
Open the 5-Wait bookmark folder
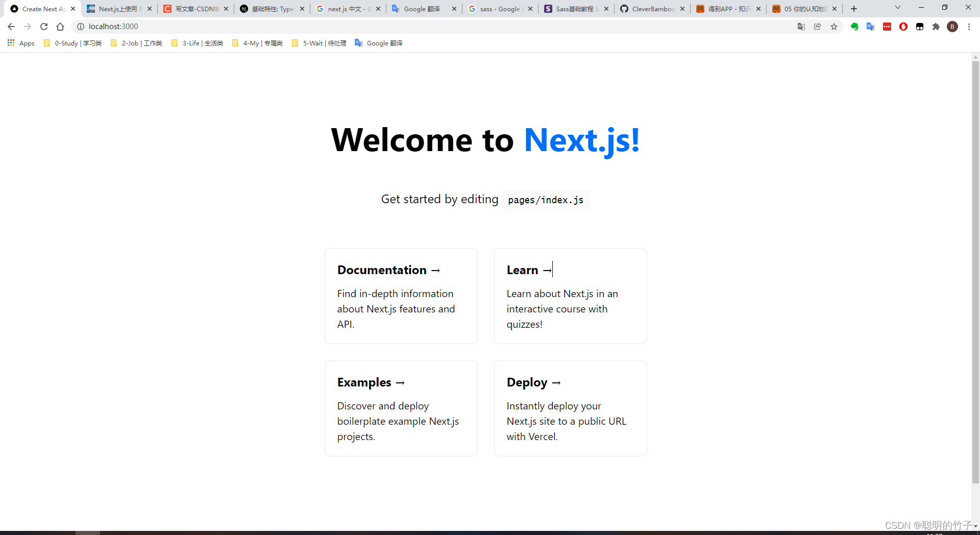319,43
